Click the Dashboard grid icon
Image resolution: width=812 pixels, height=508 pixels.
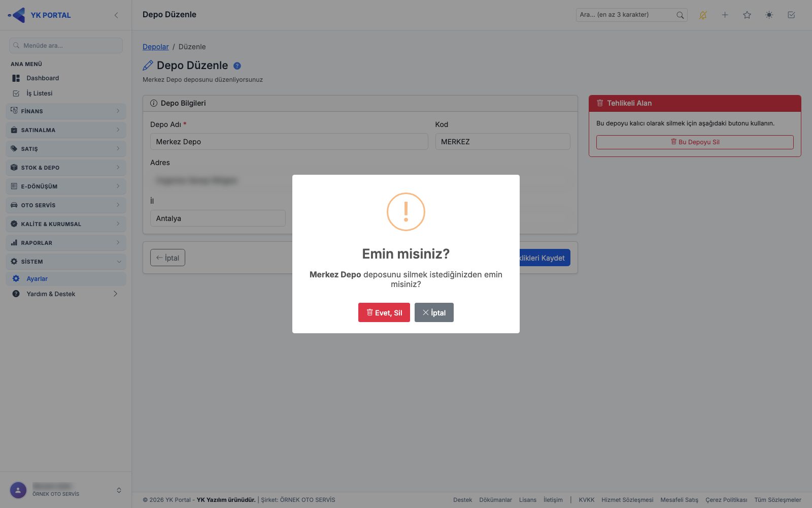tap(16, 78)
